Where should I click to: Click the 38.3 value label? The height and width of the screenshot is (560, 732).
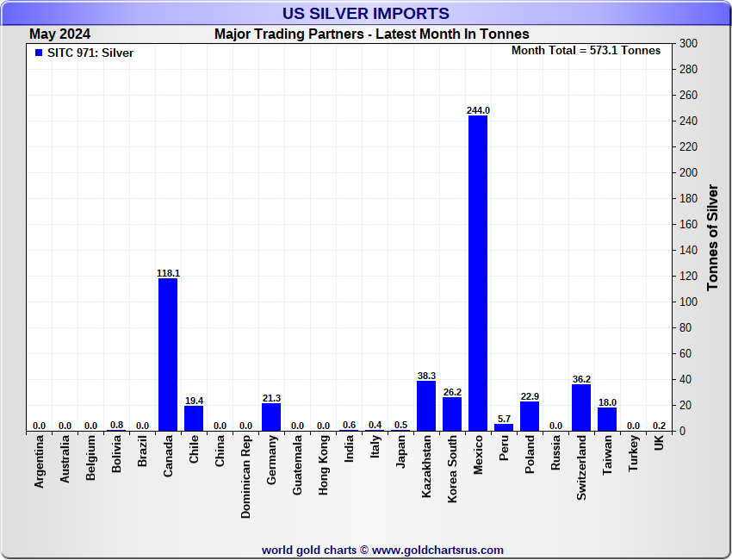[426, 376]
